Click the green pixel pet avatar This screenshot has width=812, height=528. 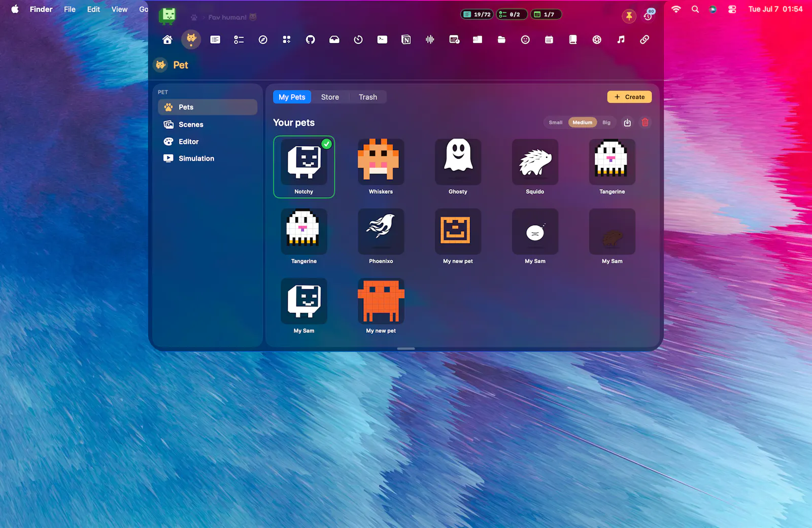[167, 16]
